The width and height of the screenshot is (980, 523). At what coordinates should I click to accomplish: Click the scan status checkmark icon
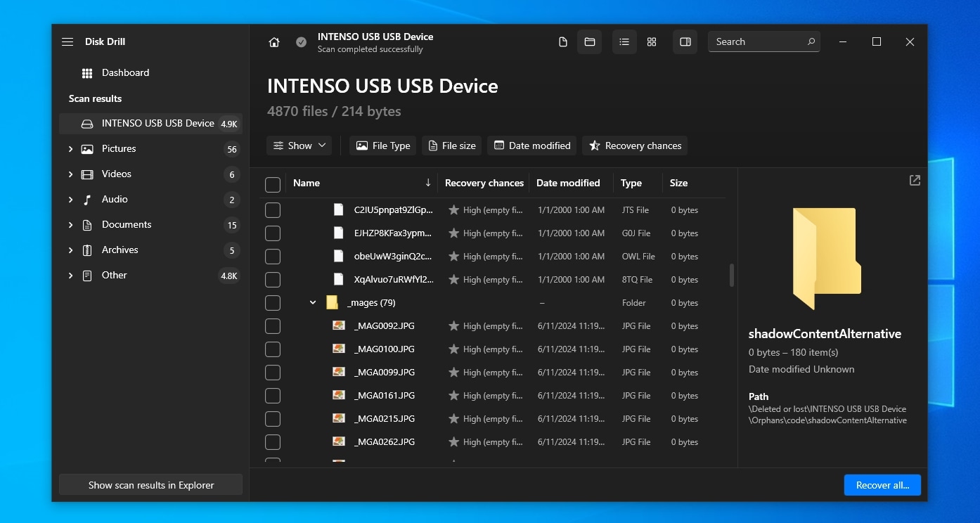[x=301, y=42]
